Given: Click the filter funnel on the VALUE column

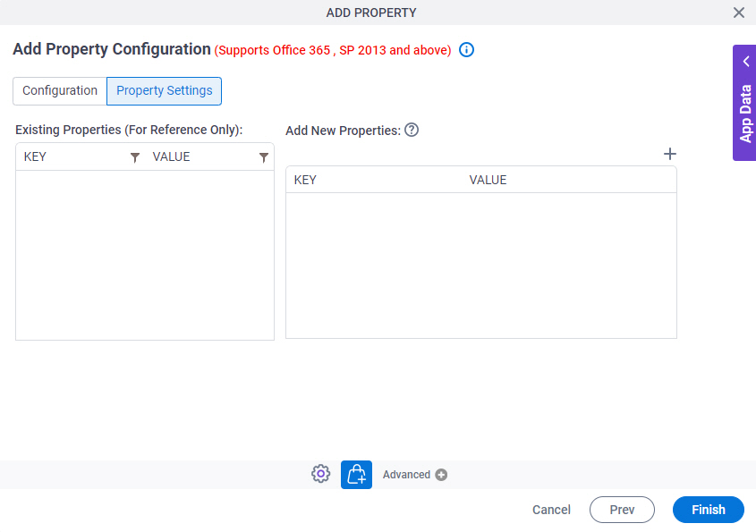Looking at the screenshot, I should tap(264, 156).
